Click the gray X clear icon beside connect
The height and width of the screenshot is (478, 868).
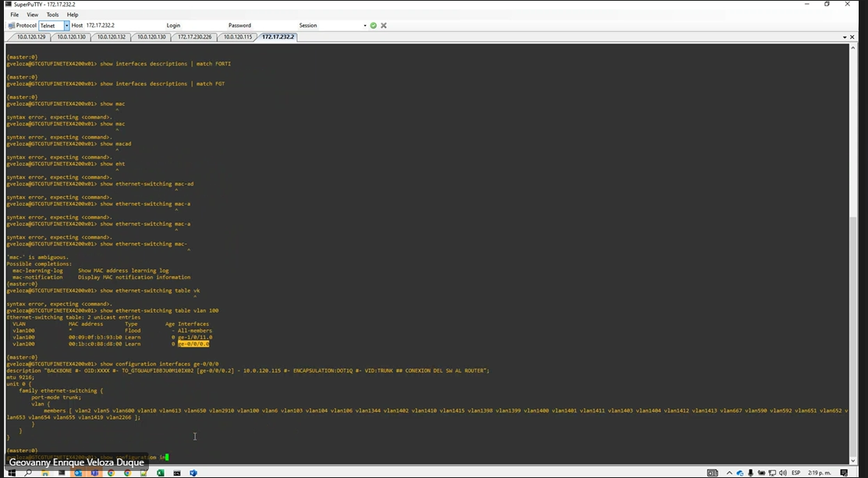point(384,26)
